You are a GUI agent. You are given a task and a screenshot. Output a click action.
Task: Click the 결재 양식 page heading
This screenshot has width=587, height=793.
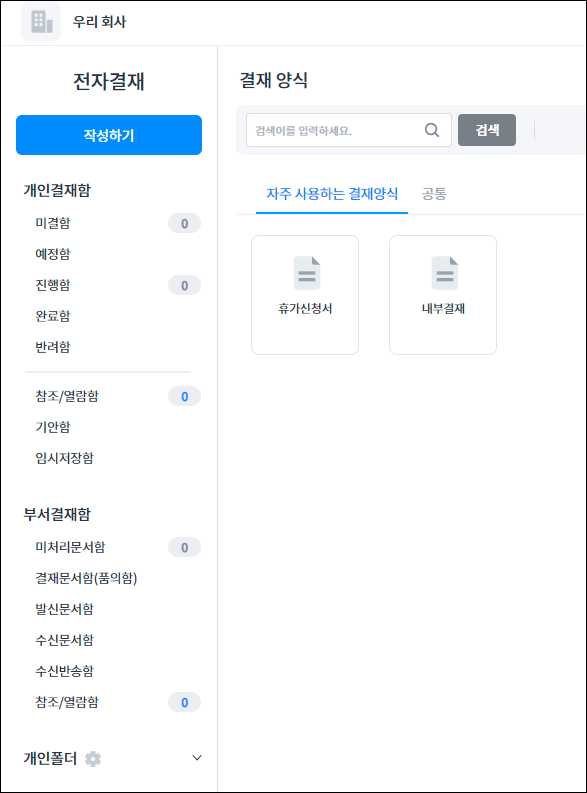click(x=274, y=80)
